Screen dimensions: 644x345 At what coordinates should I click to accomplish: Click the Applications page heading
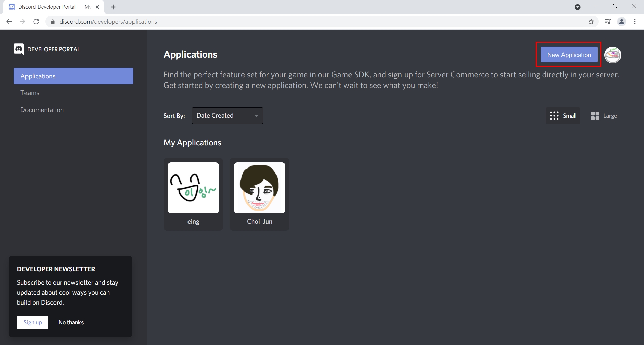pyautogui.click(x=191, y=54)
